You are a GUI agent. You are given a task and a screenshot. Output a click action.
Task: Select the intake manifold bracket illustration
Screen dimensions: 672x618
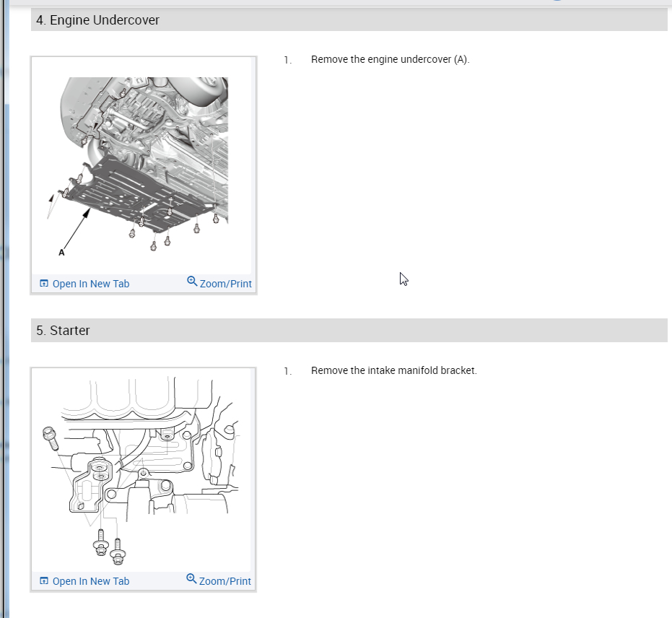(x=142, y=471)
